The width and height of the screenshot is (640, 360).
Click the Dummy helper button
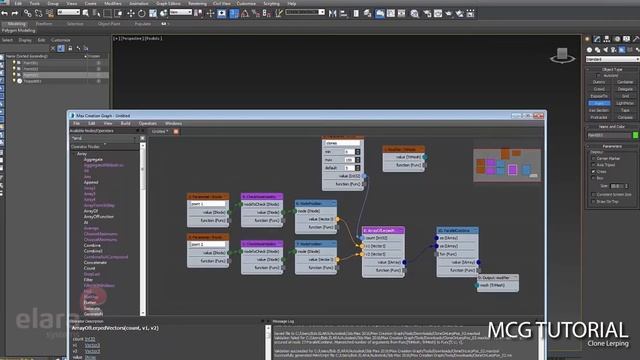click(x=599, y=82)
